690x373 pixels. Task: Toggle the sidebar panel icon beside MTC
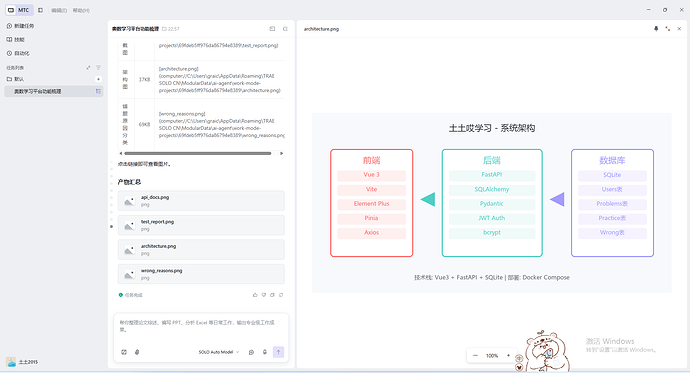40,10
